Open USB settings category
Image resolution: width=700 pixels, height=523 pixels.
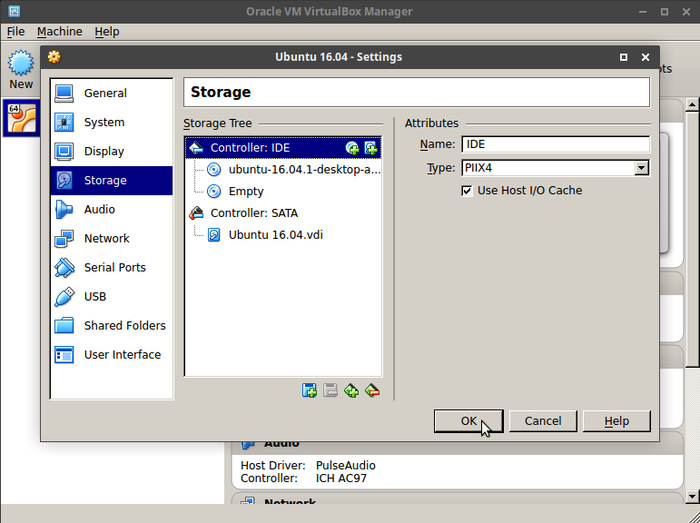[111, 296]
